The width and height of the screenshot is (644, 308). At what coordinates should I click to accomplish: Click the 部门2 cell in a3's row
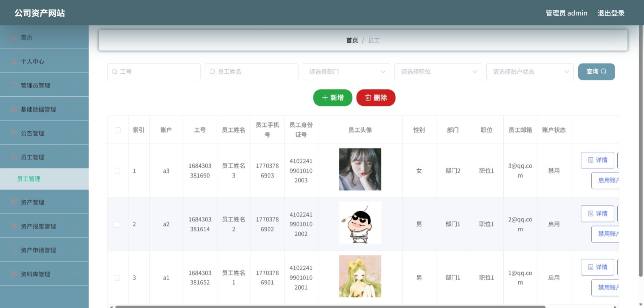[453, 171]
